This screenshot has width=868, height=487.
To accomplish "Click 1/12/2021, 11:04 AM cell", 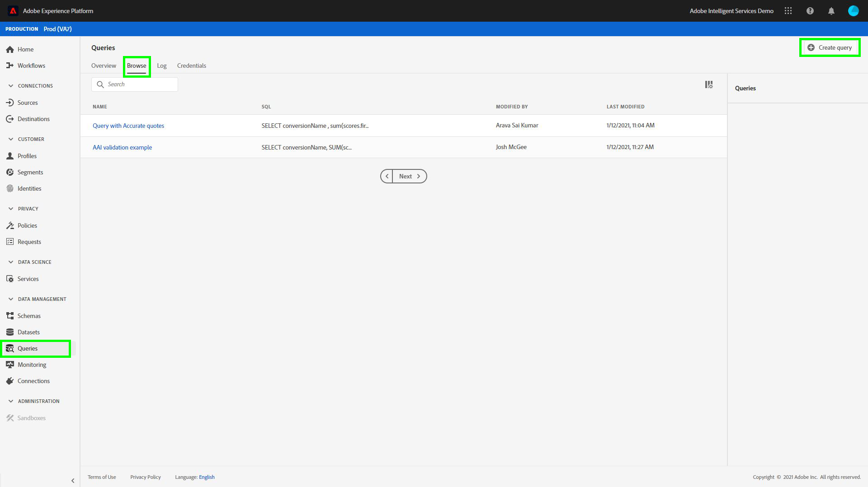I will tap(630, 125).
